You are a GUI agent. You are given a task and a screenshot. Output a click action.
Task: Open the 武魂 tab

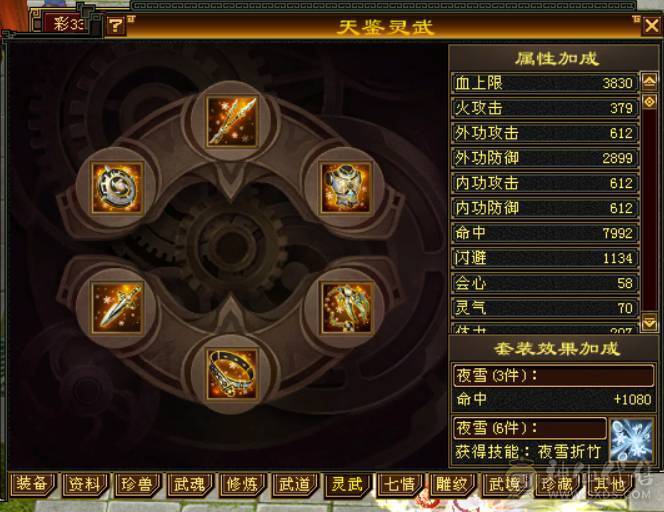pos(189,484)
